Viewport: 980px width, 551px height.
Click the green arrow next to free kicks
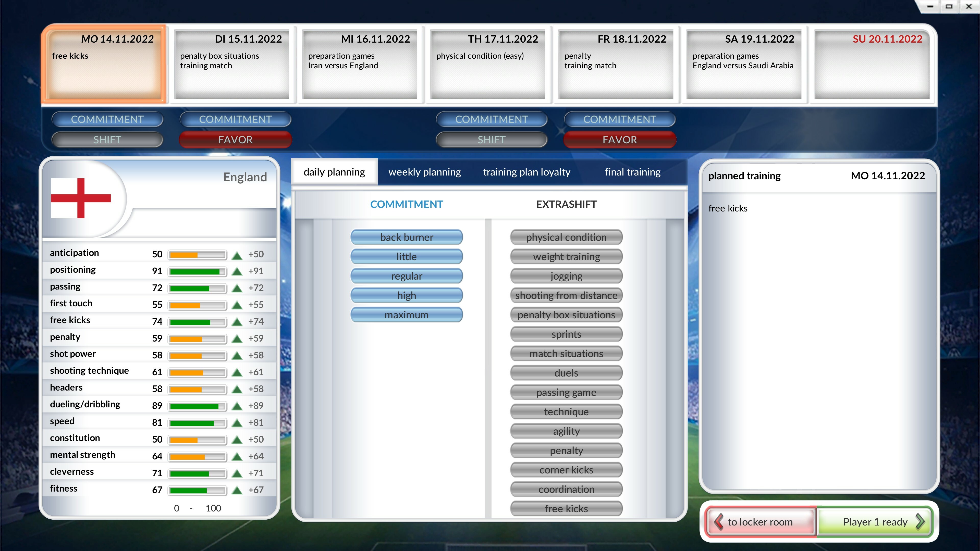(x=237, y=322)
